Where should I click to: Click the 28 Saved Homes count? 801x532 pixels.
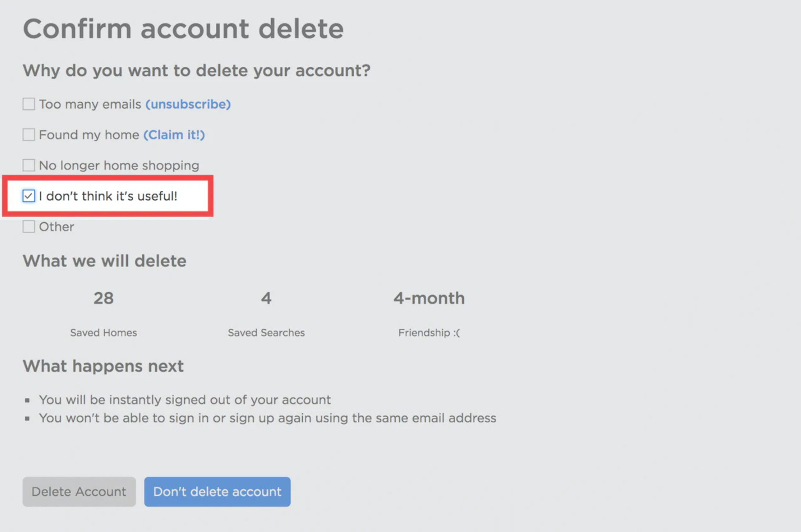point(103,298)
